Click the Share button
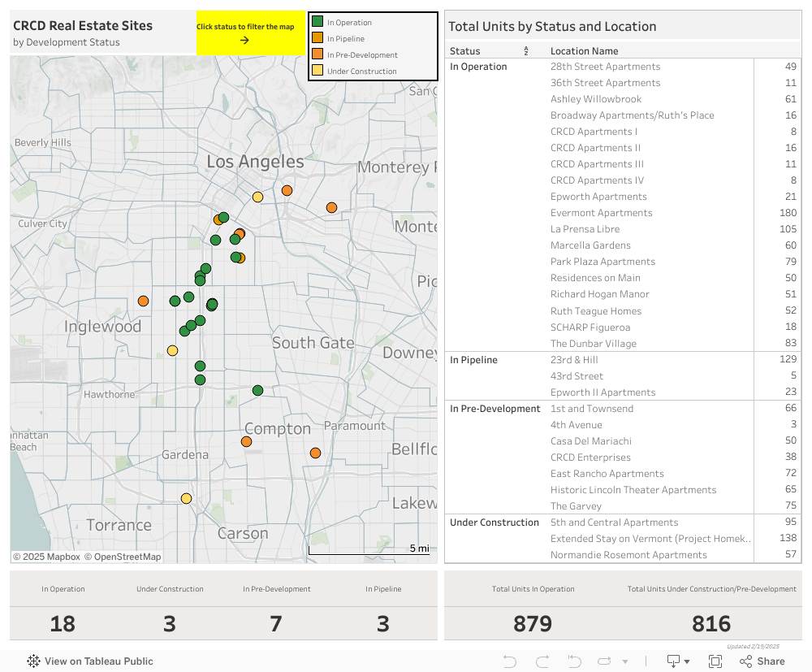The image size is (812, 672). pyautogui.click(x=762, y=661)
